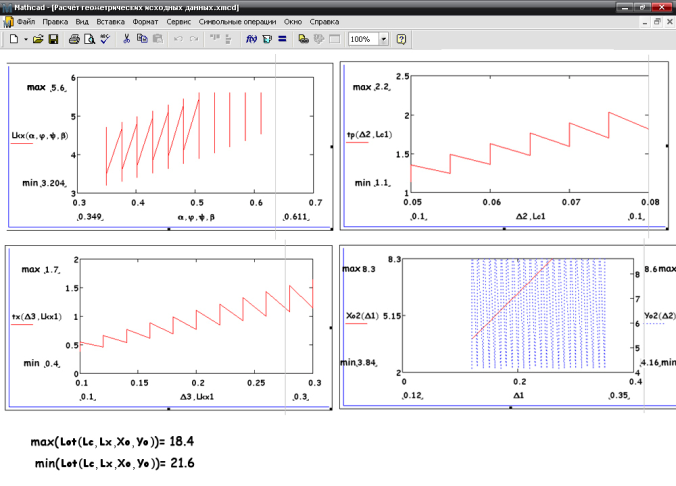
Task: Save the worksheet with the floppy icon
Action: [54, 39]
